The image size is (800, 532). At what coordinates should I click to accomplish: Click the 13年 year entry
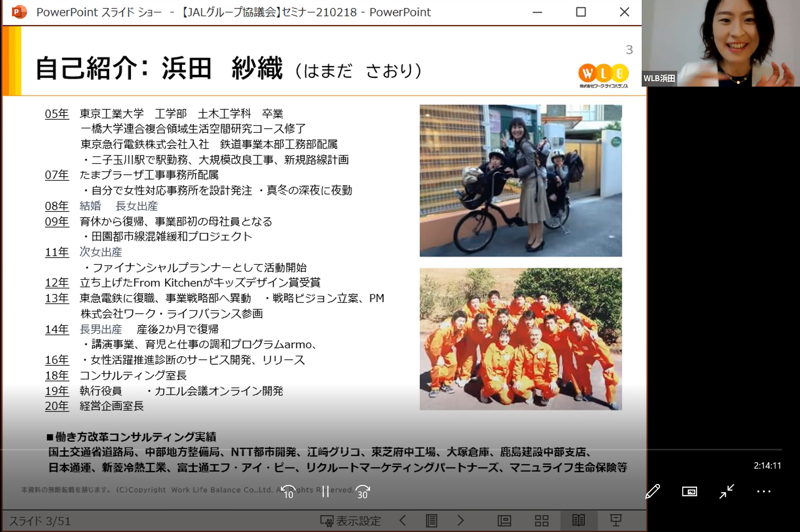[x=57, y=298]
